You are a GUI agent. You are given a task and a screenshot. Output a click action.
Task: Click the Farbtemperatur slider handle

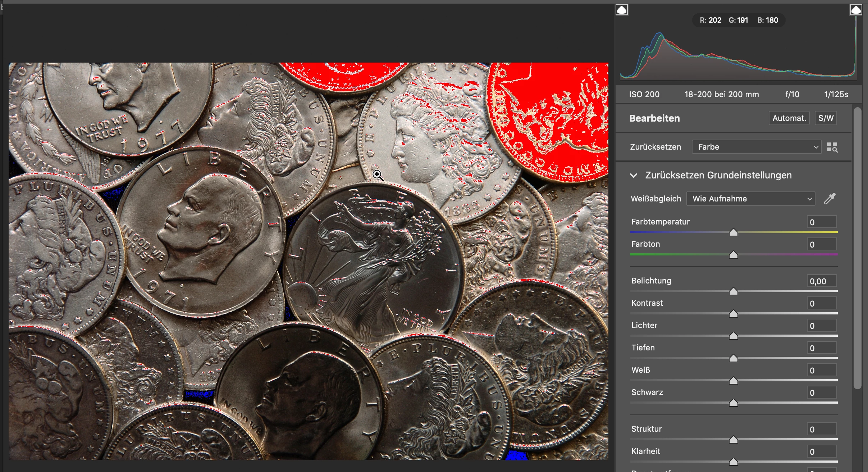click(733, 233)
